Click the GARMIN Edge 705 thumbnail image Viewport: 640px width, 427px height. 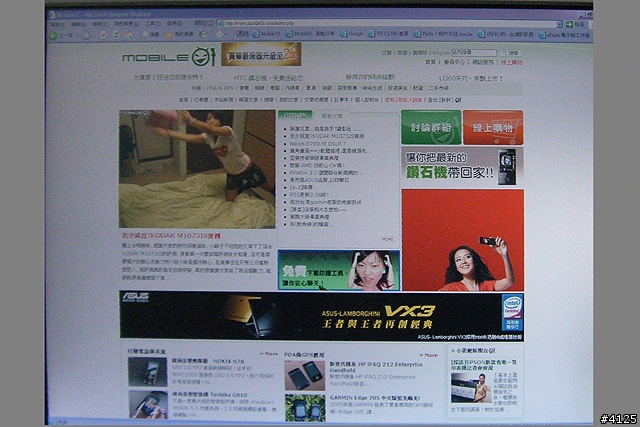tap(305, 408)
